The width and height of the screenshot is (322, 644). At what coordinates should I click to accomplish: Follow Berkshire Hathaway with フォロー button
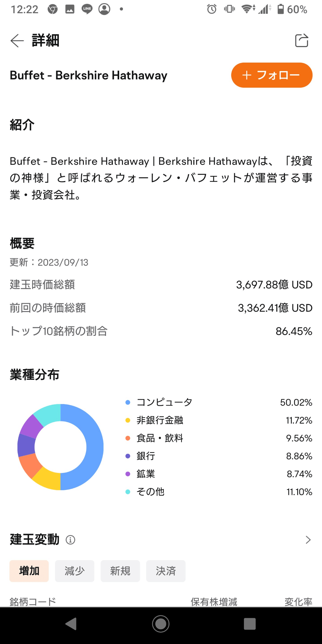click(x=272, y=75)
